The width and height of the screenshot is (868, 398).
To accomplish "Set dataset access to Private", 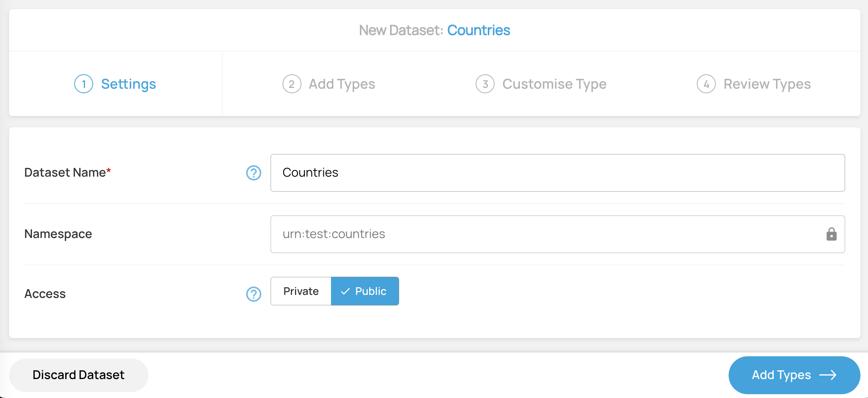I will (300, 291).
